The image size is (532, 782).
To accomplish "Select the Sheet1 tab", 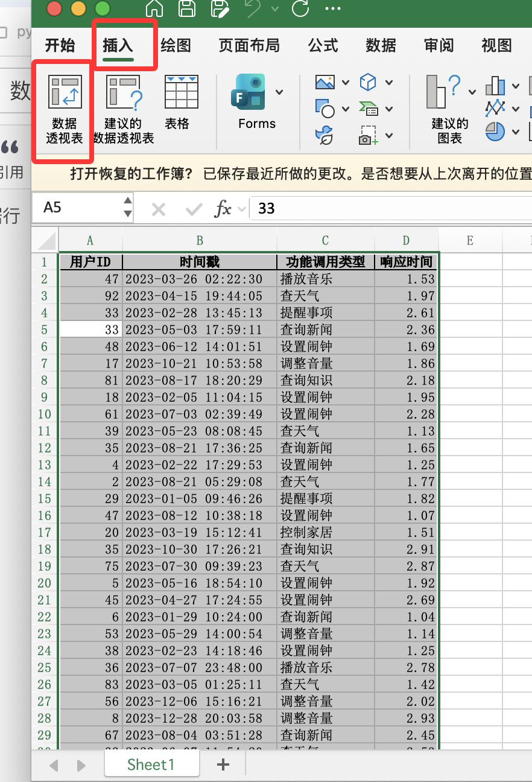I will click(151, 765).
